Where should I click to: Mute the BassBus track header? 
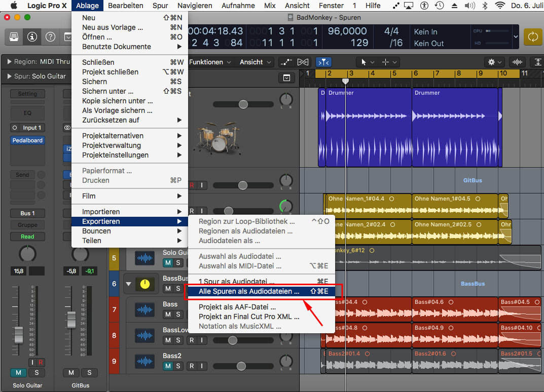click(168, 288)
